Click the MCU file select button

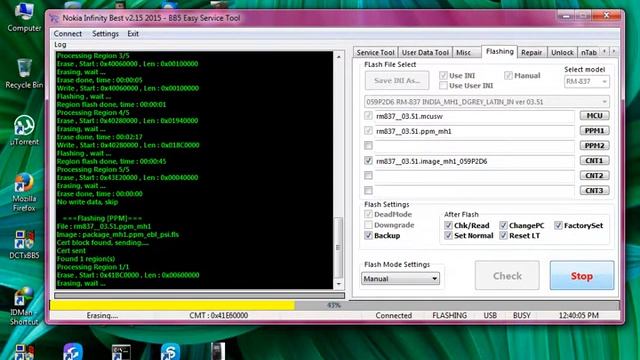[x=594, y=116]
